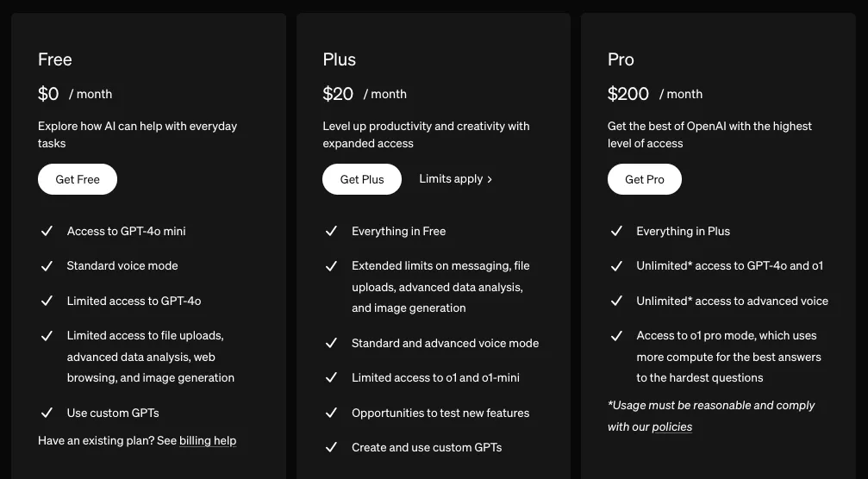This screenshot has width=868, height=479.
Task: Select the Plus plan heading
Action: 340,59
